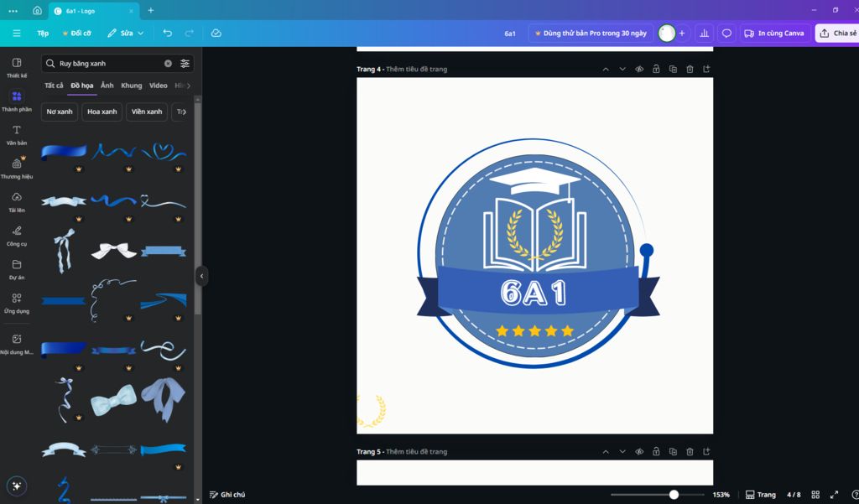Viewport: 859px width, 504px height.
Task: Add a collaborator with plus icon
Action: [682, 34]
